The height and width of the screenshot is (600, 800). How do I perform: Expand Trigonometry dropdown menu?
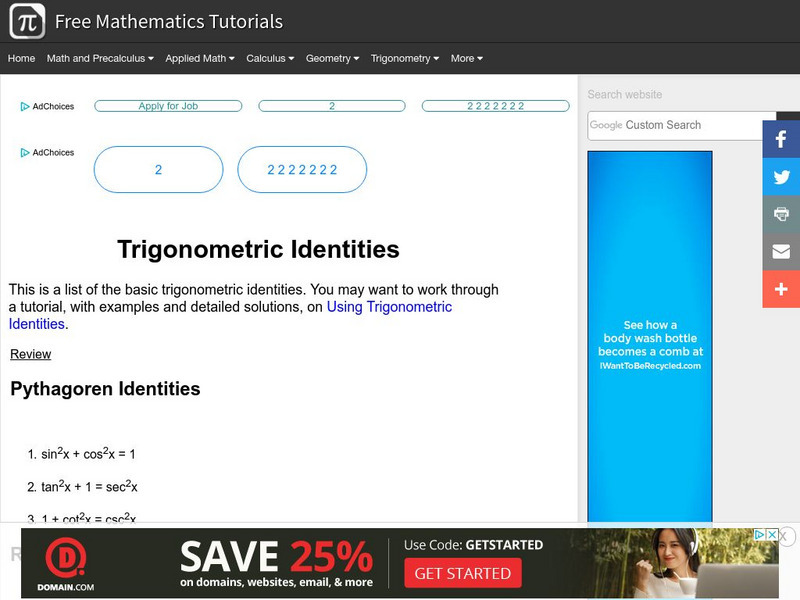(405, 58)
